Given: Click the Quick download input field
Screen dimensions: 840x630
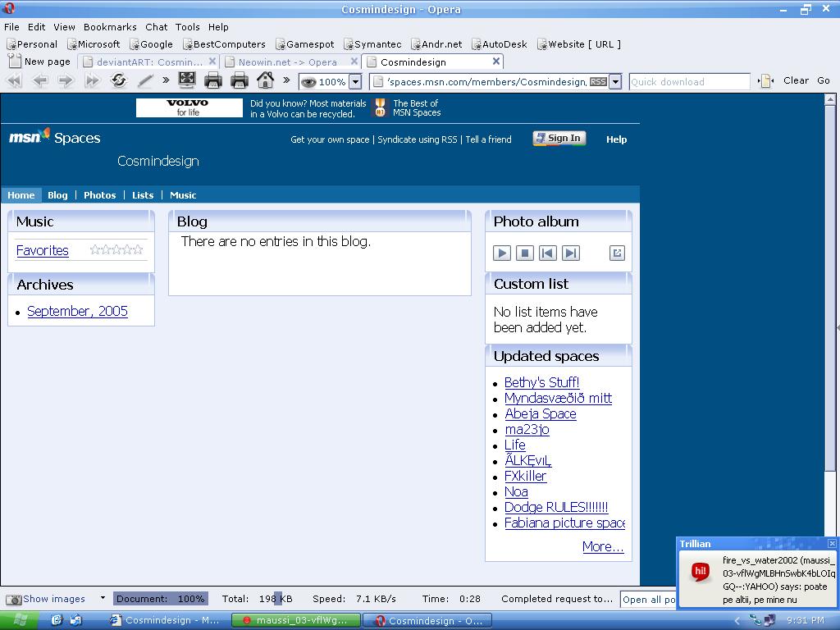Looking at the screenshot, I should pos(689,82).
